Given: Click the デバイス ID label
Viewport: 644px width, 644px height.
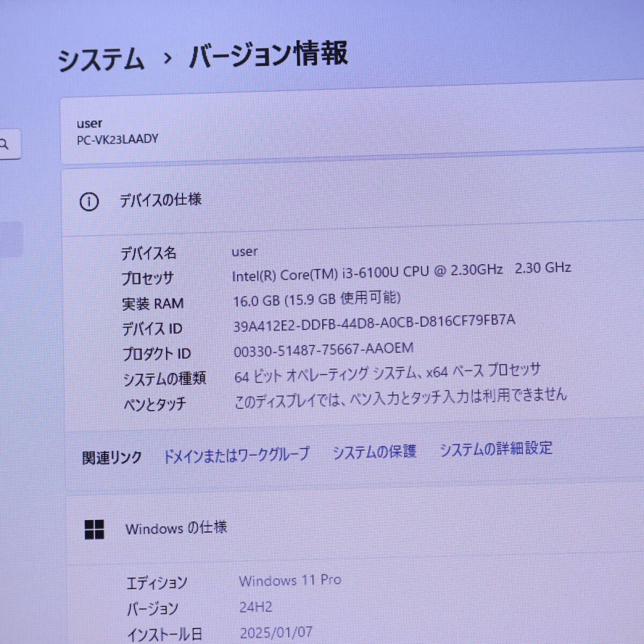Looking at the screenshot, I should tap(152, 328).
